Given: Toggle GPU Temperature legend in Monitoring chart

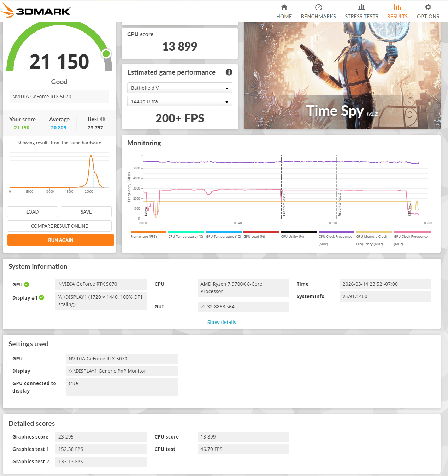Looking at the screenshot, I should tap(224, 234).
